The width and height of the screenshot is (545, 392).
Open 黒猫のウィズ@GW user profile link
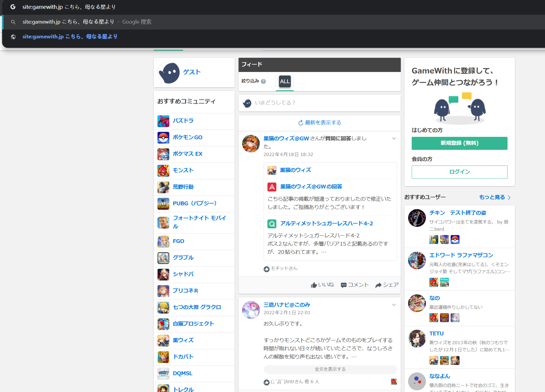click(286, 139)
